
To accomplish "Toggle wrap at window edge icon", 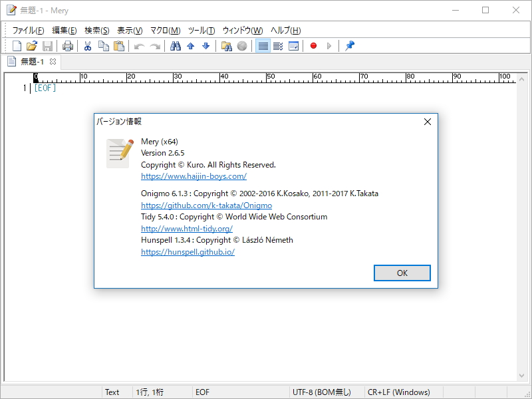I will 293,46.
